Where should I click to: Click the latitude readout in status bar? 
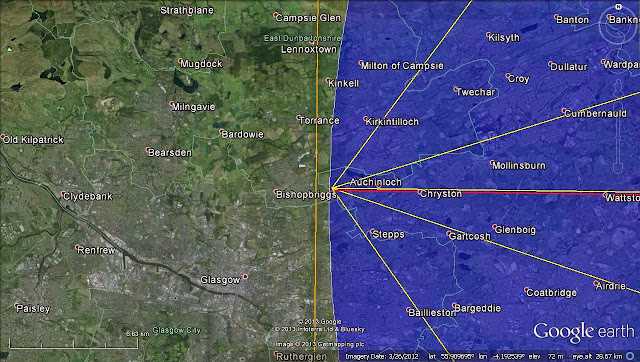[x=451, y=357]
